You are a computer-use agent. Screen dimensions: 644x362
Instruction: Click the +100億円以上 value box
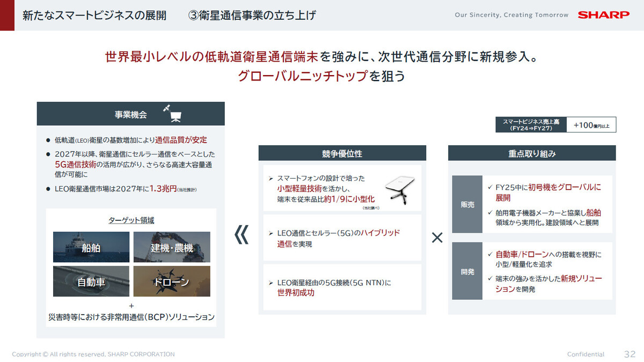click(x=591, y=125)
